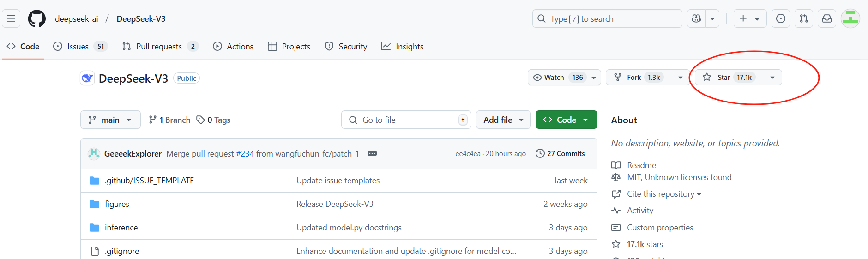
Task: Click the Public visibility label
Action: [187, 78]
